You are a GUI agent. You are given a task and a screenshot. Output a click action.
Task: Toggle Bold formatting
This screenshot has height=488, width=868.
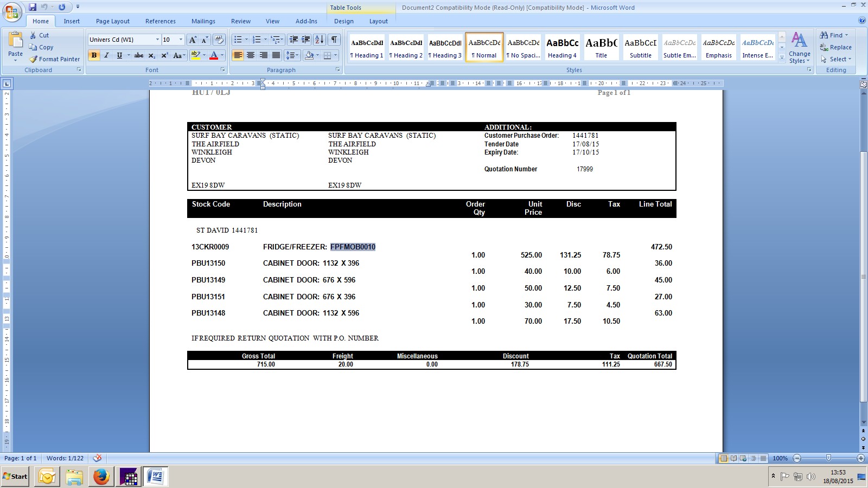pyautogui.click(x=94, y=55)
